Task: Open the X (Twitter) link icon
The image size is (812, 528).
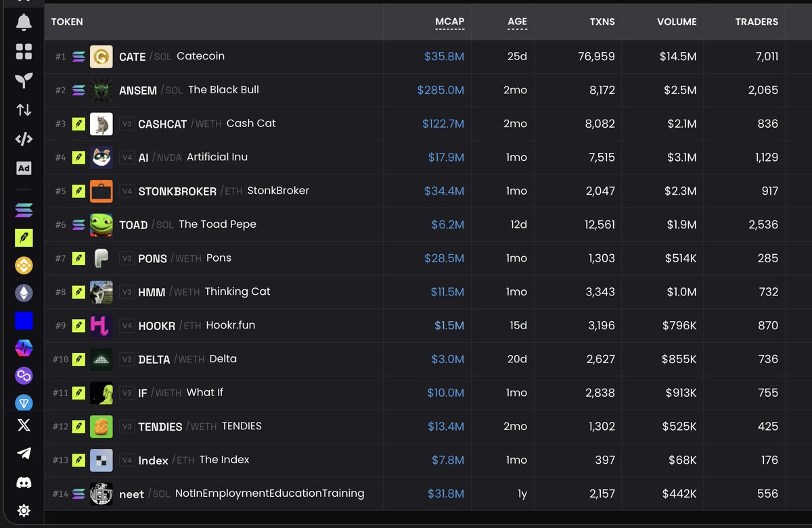Action: [x=24, y=425]
